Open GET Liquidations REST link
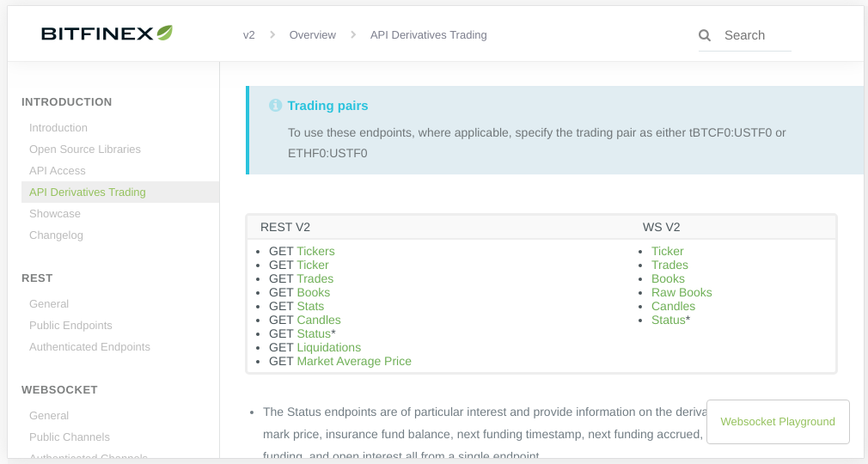 [328, 348]
